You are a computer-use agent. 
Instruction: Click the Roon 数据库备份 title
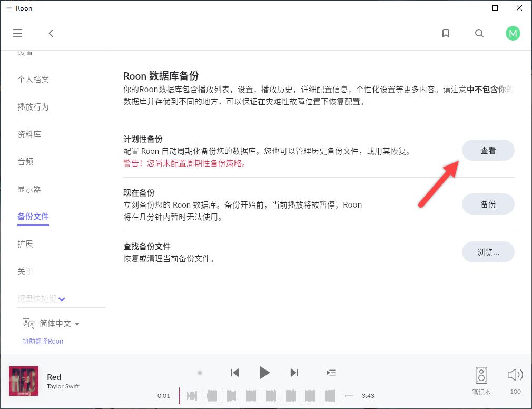coord(161,76)
